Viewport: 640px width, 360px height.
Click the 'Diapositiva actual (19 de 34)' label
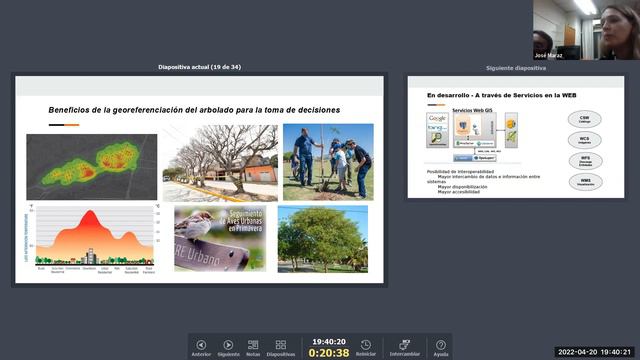coord(200,67)
